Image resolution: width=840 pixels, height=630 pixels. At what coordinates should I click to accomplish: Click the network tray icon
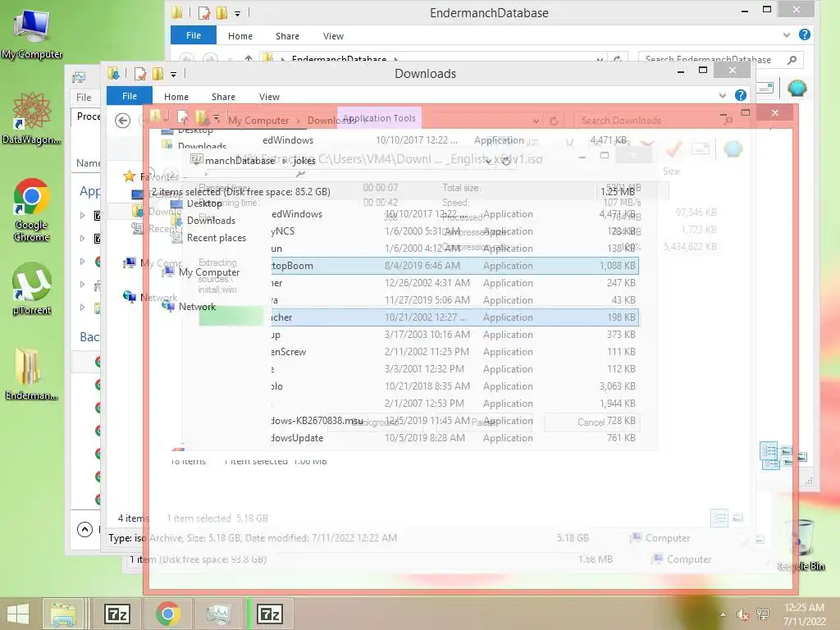(763, 614)
